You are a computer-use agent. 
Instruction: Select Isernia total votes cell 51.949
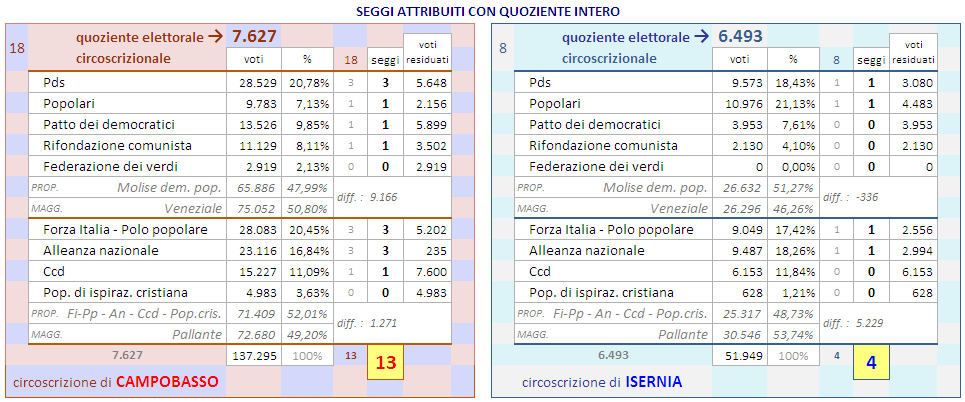click(739, 355)
